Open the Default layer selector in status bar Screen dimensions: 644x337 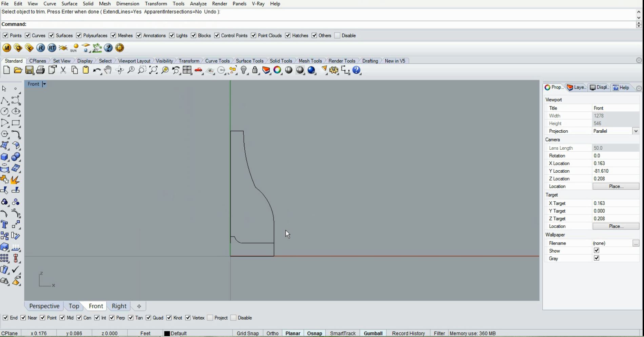pyautogui.click(x=179, y=334)
